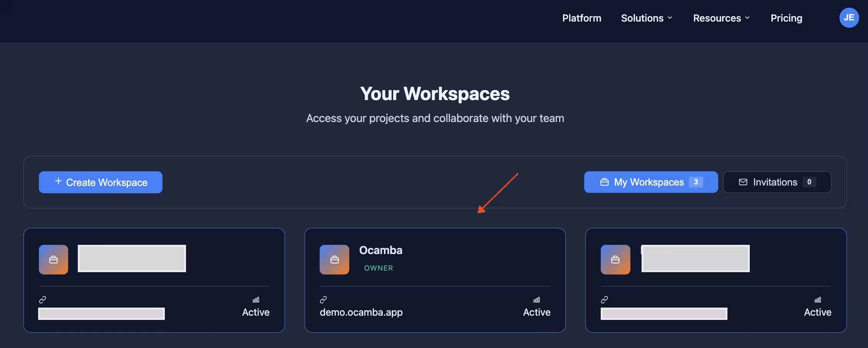Click the analytics bars icon on the rightmost card
Image resolution: width=868 pixels, height=348 pixels.
coord(818,300)
